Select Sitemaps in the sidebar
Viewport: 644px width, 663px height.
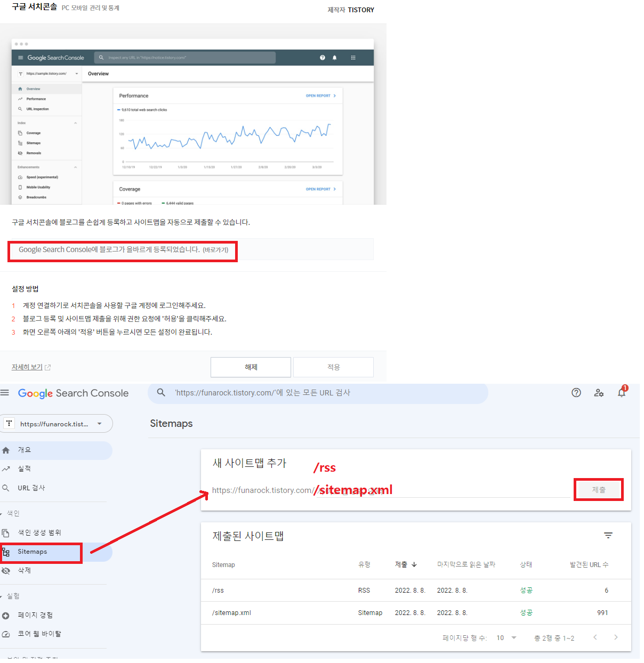coord(56,552)
